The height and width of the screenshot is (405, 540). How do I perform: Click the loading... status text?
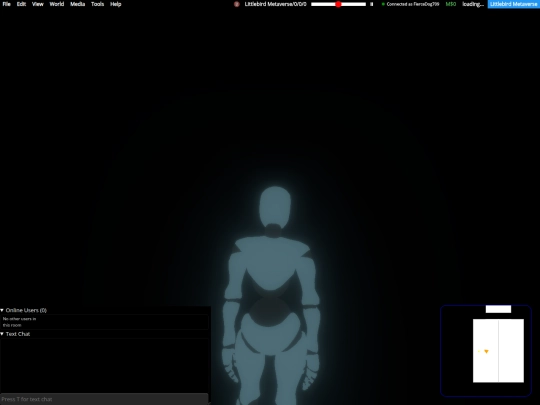click(473, 4)
